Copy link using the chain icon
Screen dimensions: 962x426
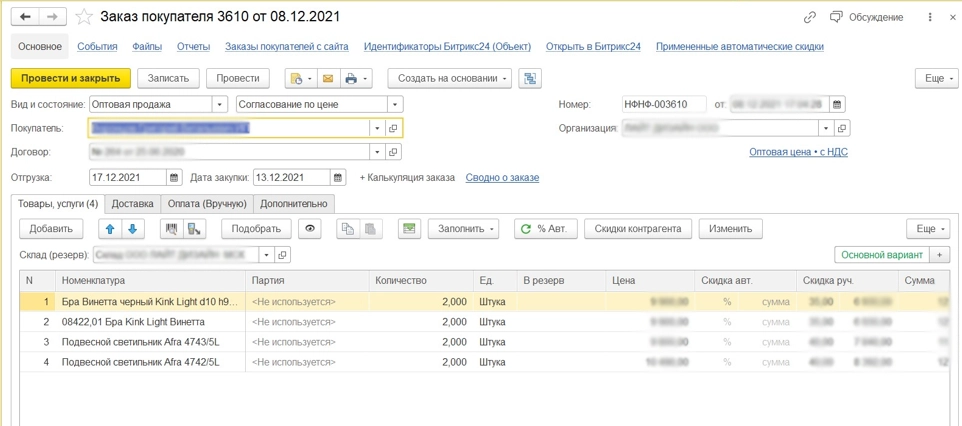(x=809, y=17)
